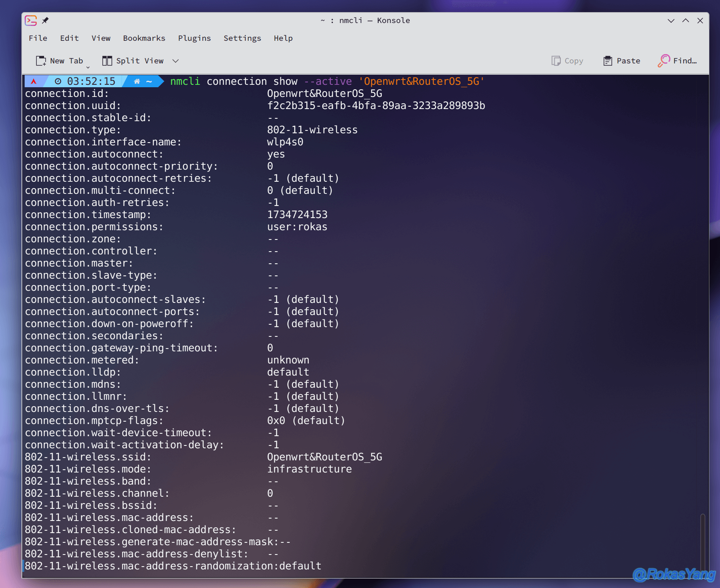This screenshot has height=588, width=720.
Task: Click the clock icon in the prompt
Action: (58, 81)
